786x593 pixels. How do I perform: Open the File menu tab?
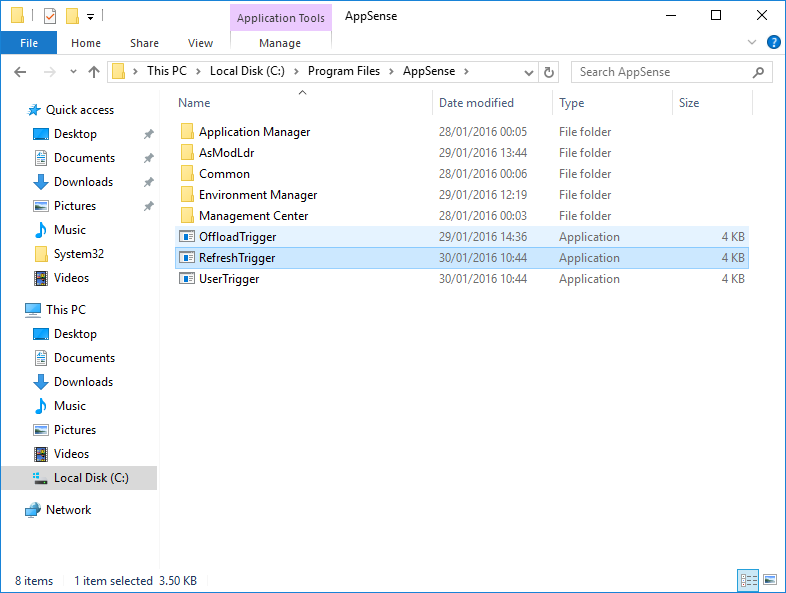[29, 43]
